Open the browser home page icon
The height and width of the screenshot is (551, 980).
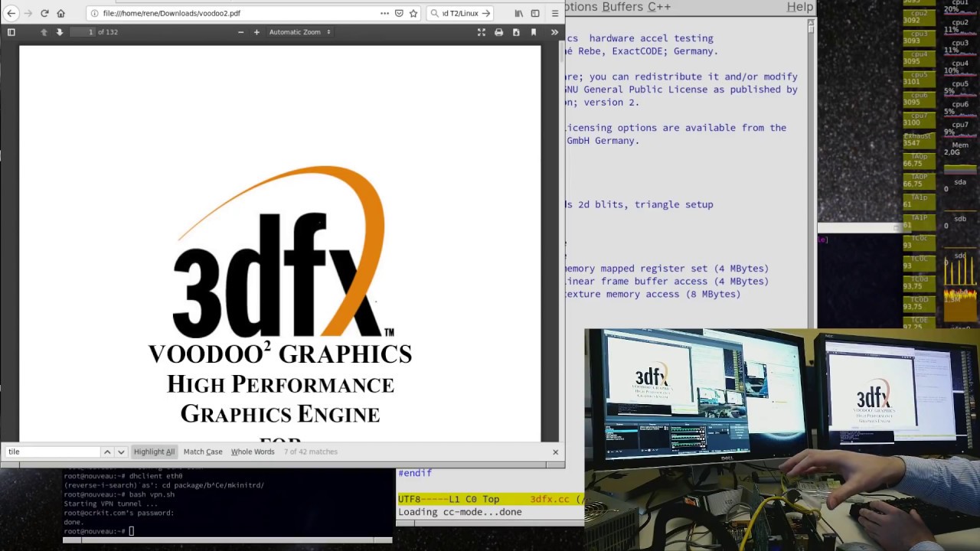pyautogui.click(x=60, y=13)
